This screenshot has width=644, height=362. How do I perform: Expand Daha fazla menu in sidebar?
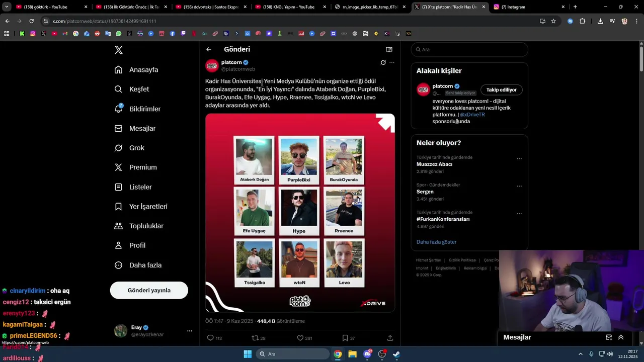tap(138, 265)
